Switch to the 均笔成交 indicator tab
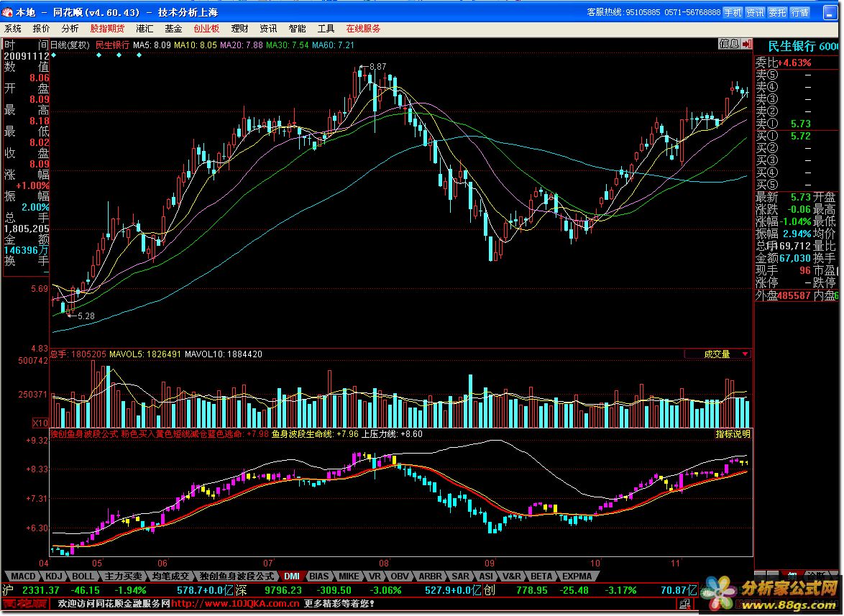Screen dimensions: 844x616 pos(170,576)
